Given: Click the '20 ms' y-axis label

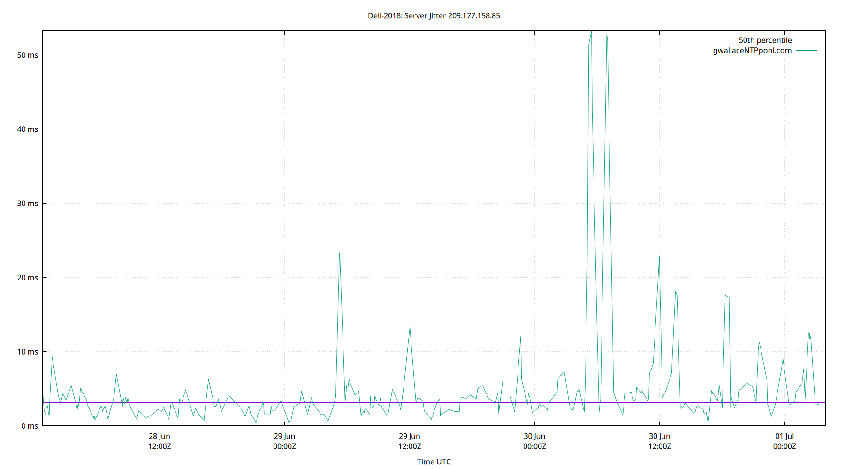Looking at the screenshot, I should (x=28, y=278).
